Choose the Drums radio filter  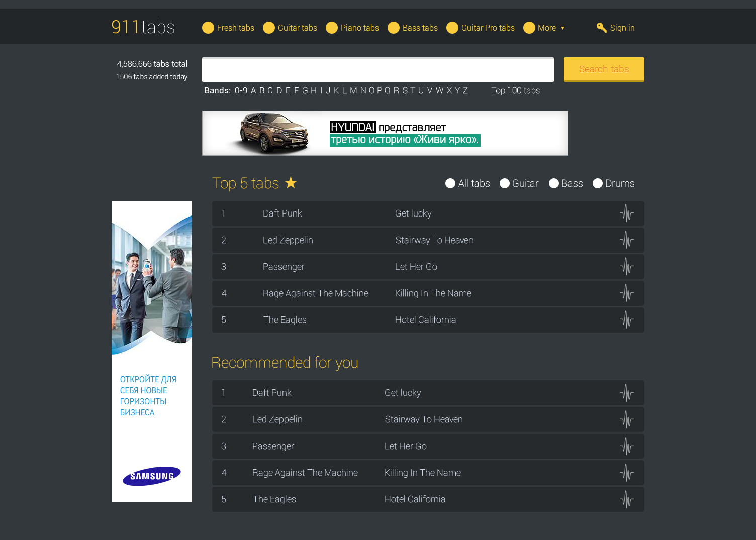coord(598,184)
